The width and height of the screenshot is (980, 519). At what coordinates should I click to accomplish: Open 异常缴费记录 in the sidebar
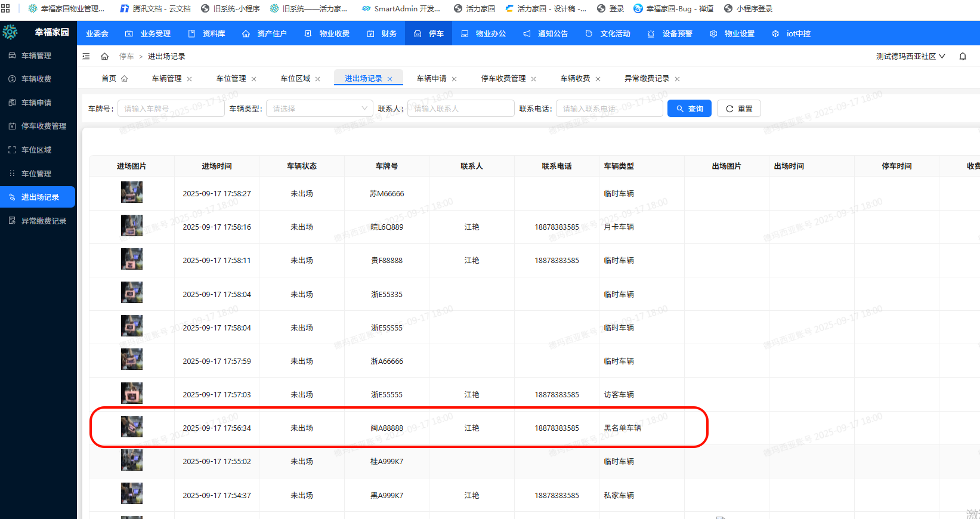tap(44, 221)
